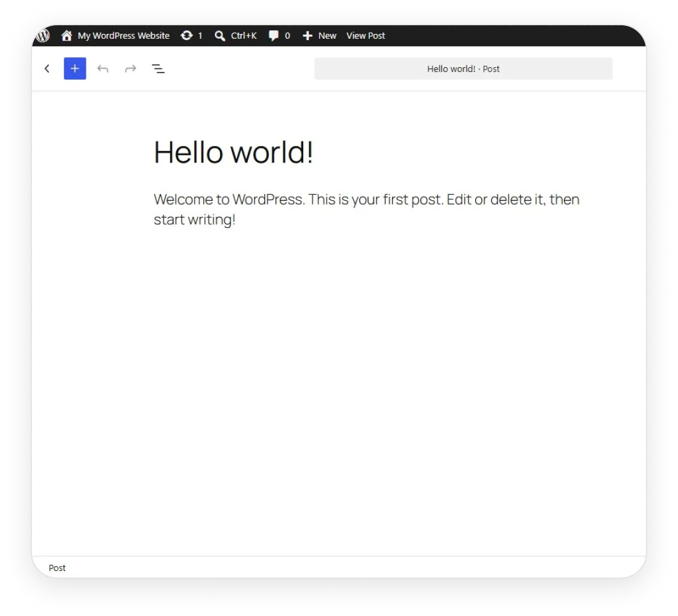The width and height of the screenshot is (678, 616).
Task: Click the Undo arrow
Action: 102,69
